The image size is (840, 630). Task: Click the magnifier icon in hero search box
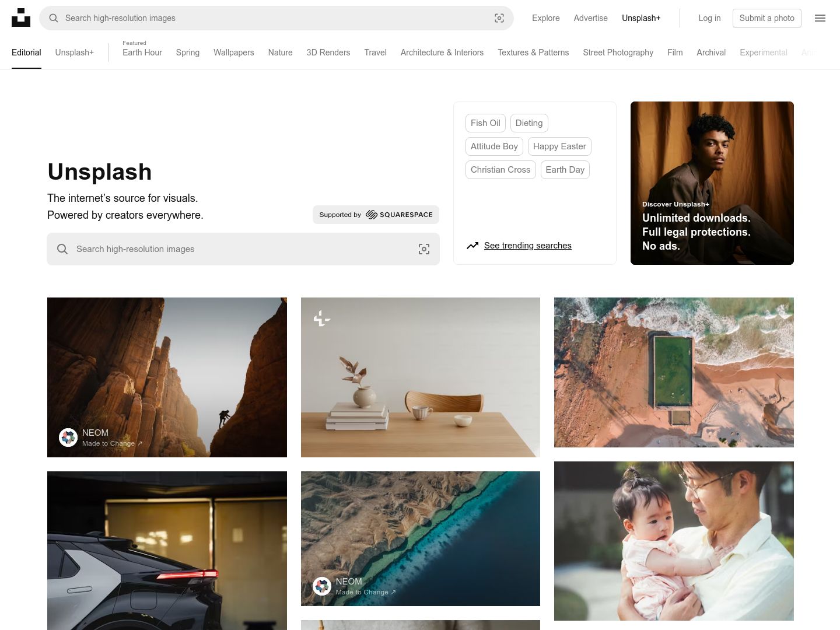coord(62,249)
